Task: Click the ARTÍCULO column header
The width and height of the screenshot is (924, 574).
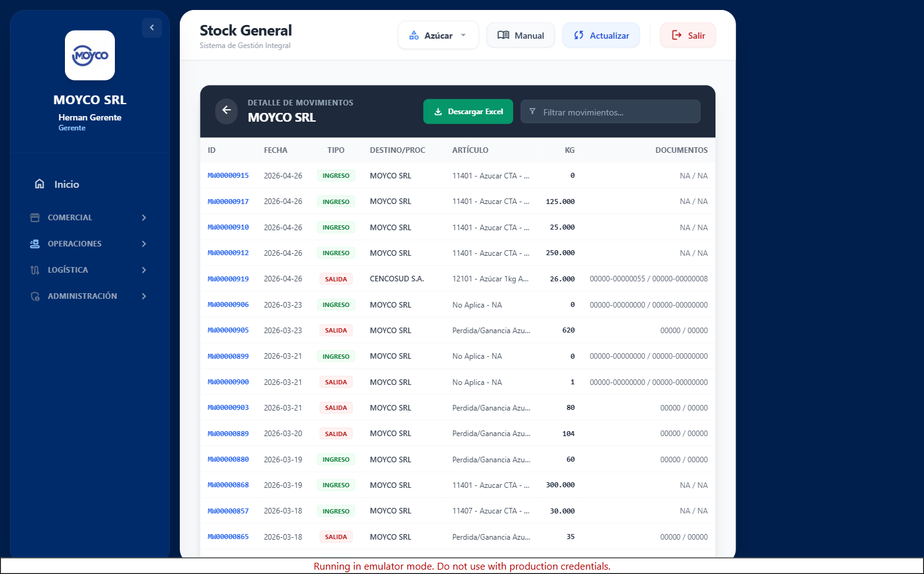Action: click(471, 150)
